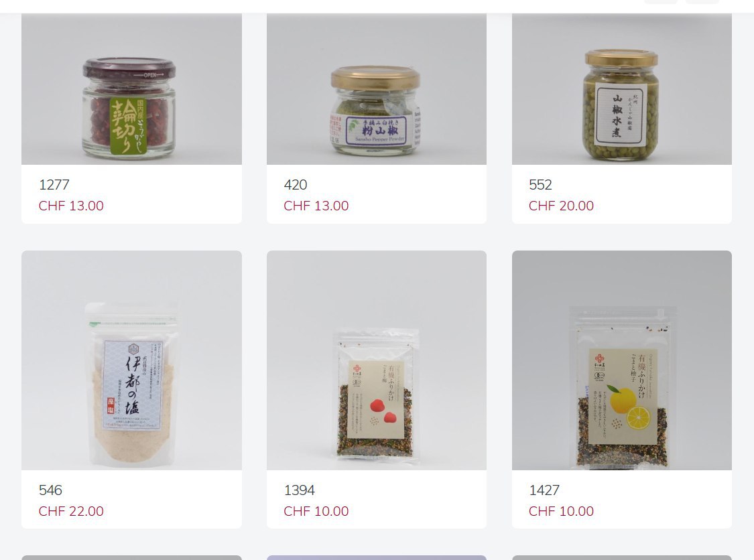Click product title 1394

[299, 490]
